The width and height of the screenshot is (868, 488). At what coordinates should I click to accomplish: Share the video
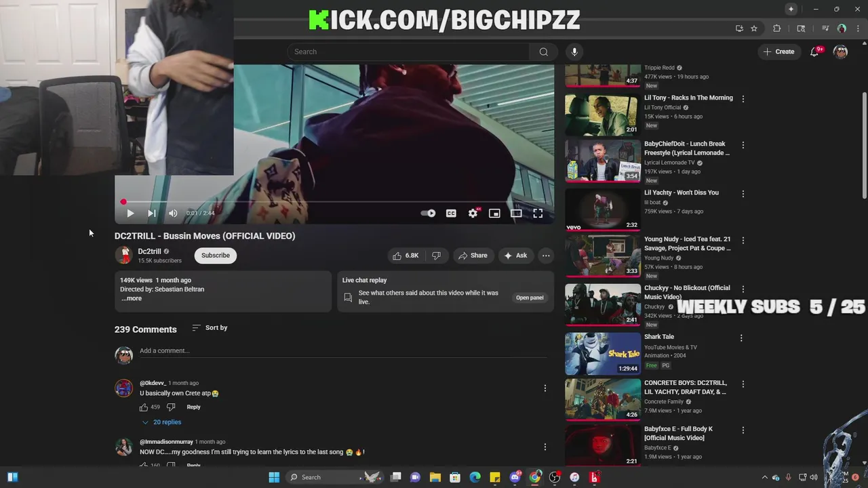[473, 256]
